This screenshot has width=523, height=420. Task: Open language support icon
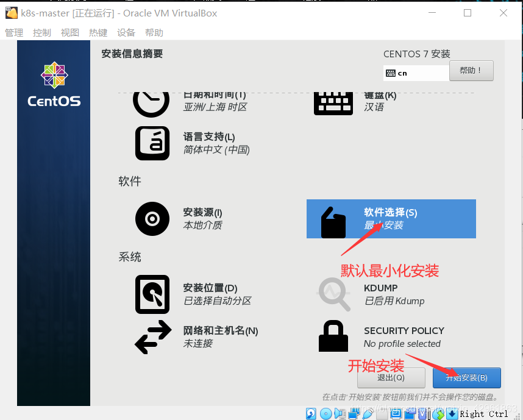tap(152, 143)
